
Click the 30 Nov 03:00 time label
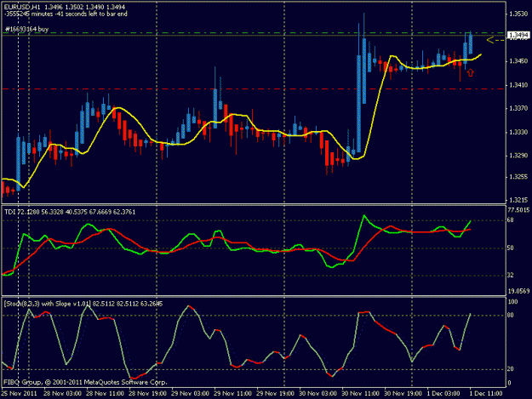[x=317, y=394]
